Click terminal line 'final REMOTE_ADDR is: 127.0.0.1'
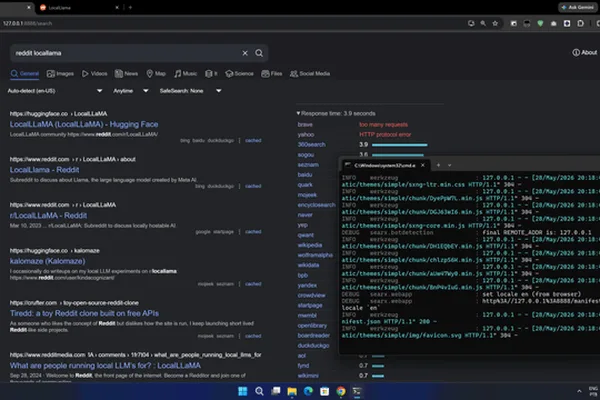 (x=536, y=232)
